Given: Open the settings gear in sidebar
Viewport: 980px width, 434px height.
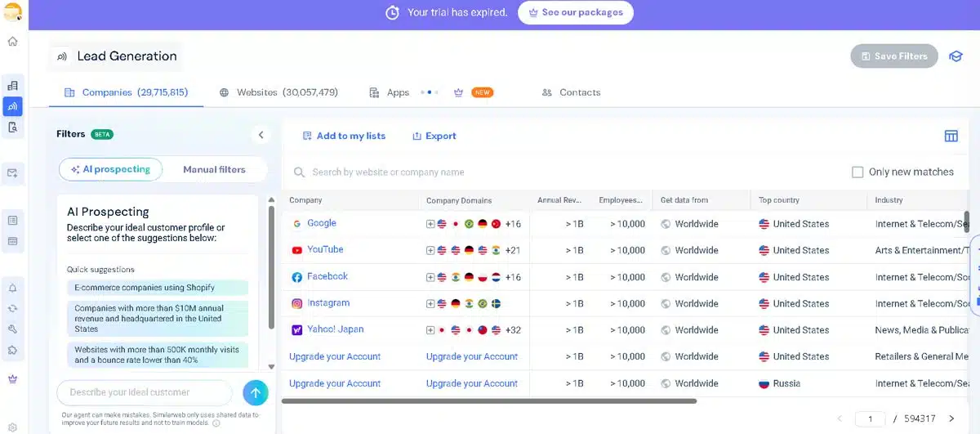Looking at the screenshot, I should 12,427.
